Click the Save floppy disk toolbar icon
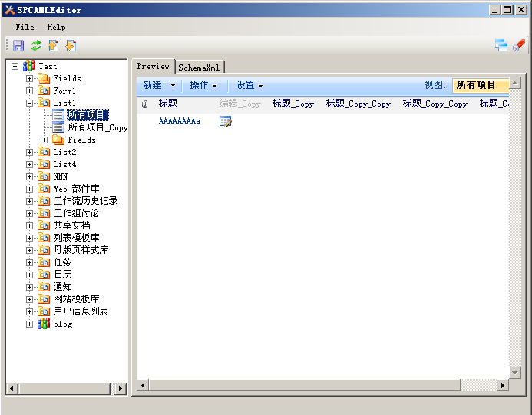532x415 pixels. pos(18,45)
